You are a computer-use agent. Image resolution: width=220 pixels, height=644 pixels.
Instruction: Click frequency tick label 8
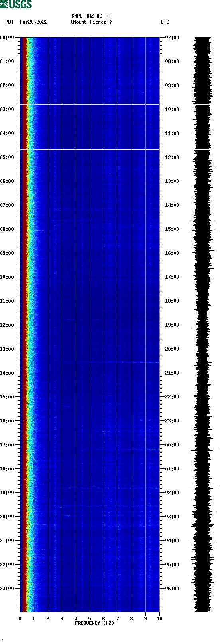(132, 619)
